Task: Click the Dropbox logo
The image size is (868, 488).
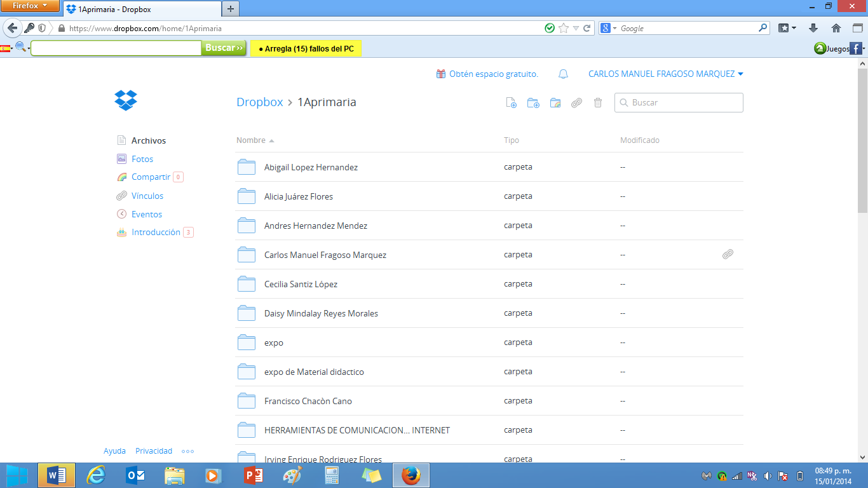Action: 126,100
